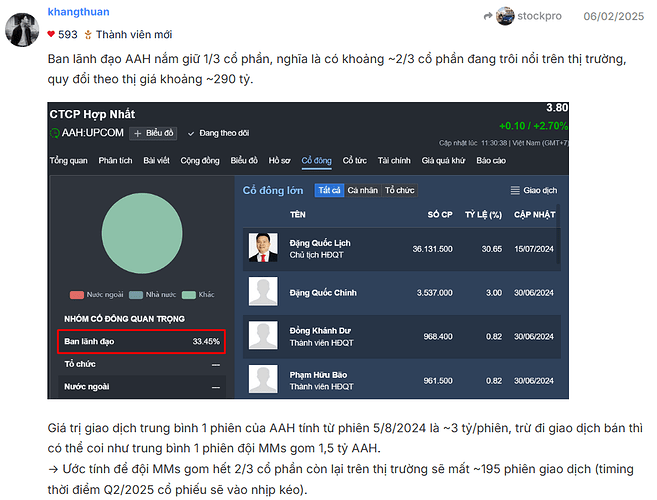The height and width of the screenshot is (500, 657).
Task: Click the 961.500 share count cell
Action: (438, 381)
